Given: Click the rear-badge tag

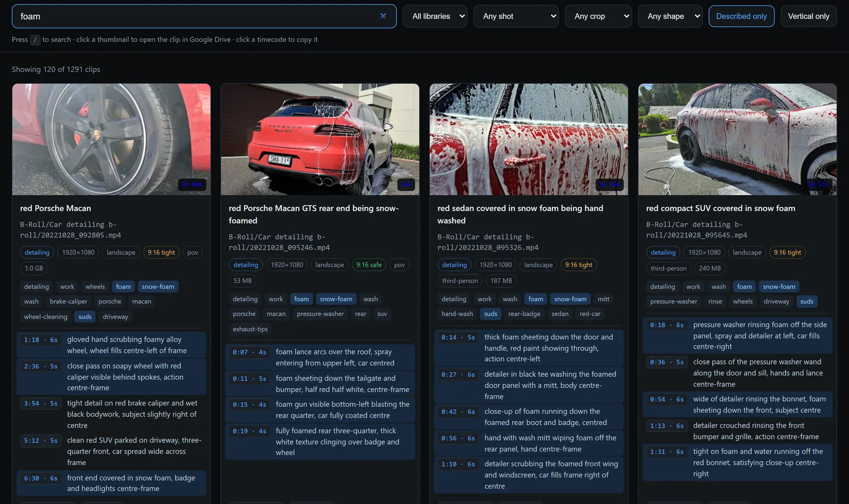Looking at the screenshot, I should tap(524, 314).
